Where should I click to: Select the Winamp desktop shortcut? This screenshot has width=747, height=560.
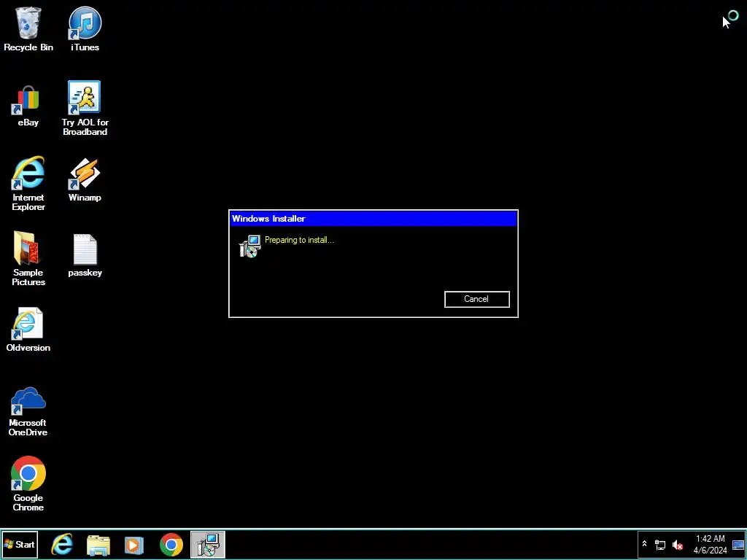85,179
